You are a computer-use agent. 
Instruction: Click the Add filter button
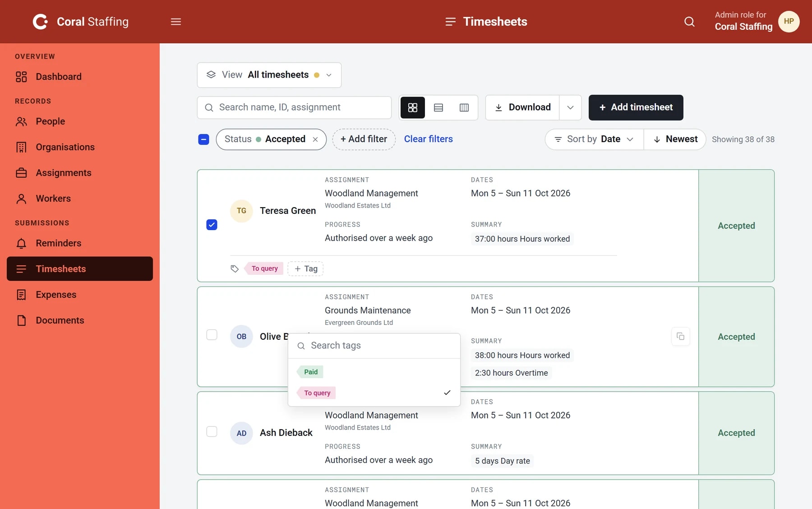click(x=364, y=139)
